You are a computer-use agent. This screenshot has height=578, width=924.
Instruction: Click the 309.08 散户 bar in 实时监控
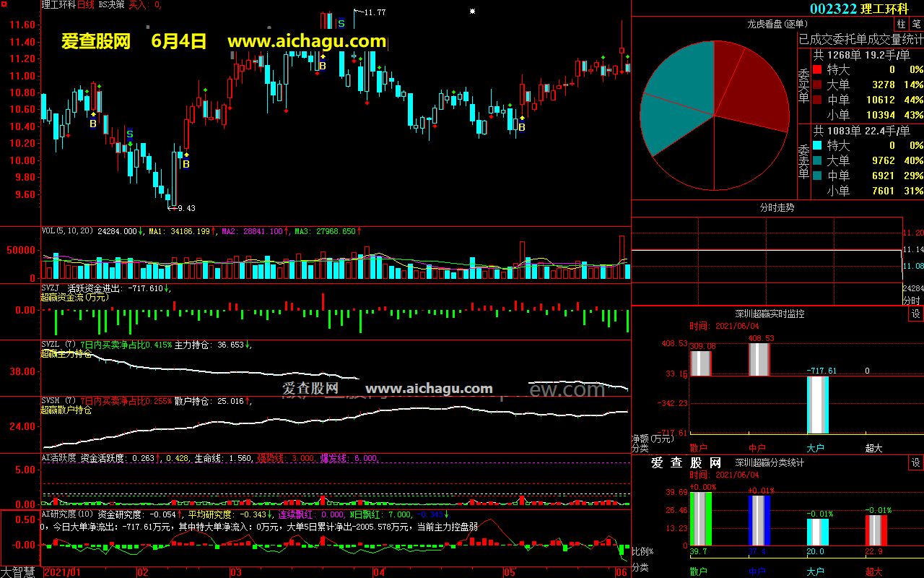click(x=701, y=363)
